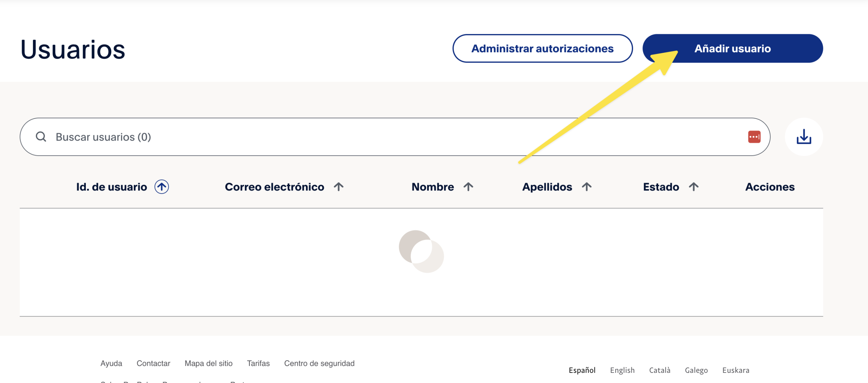Open Administrar autorizaciones
The height and width of the screenshot is (383, 868).
tap(542, 48)
